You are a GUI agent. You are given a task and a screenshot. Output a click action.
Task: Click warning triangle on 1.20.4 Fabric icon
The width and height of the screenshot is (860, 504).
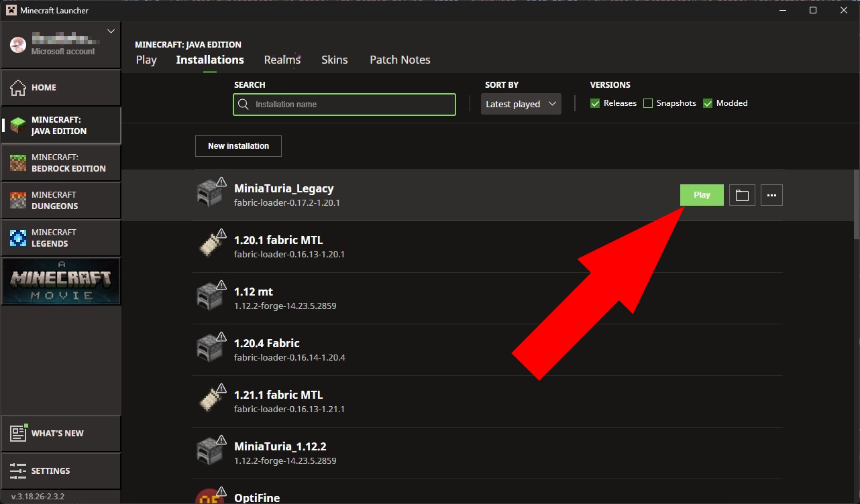pos(221,337)
